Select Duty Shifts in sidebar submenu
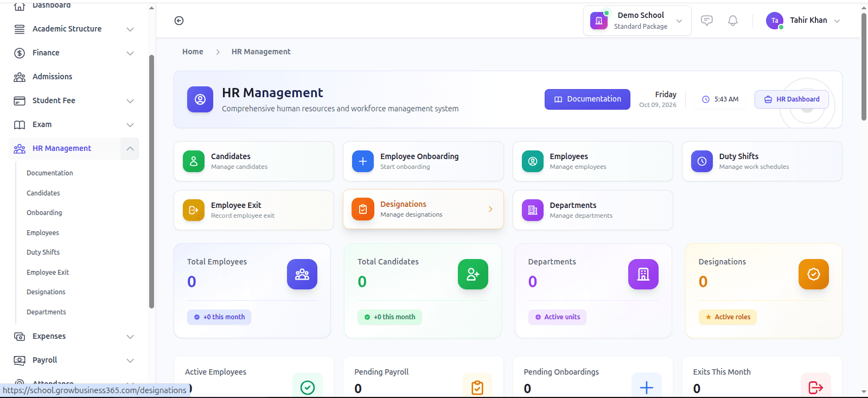 (x=43, y=252)
